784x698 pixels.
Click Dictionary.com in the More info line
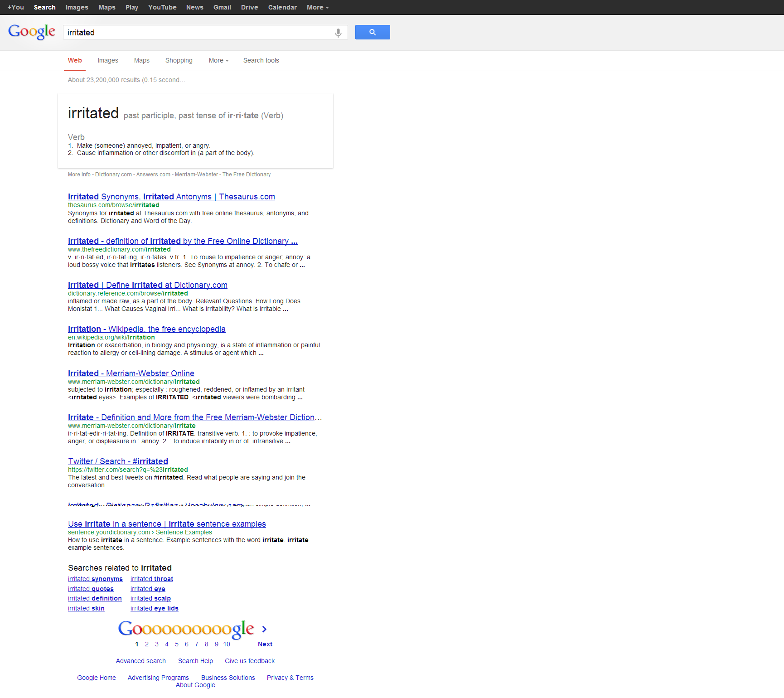(x=113, y=174)
